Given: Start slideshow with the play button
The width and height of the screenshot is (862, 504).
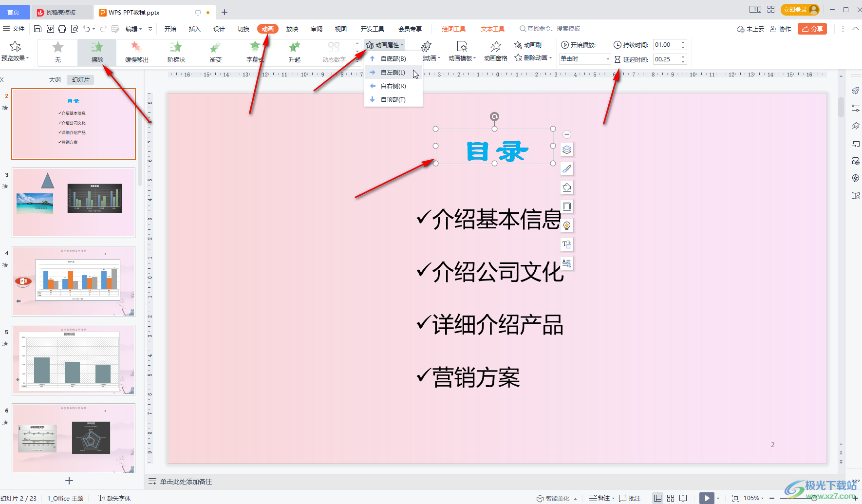Looking at the screenshot, I should (706, 498).
